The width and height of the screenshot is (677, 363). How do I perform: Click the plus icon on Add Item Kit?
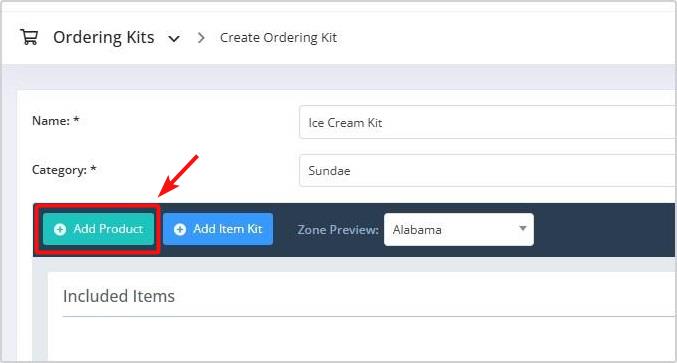(180, 229)
